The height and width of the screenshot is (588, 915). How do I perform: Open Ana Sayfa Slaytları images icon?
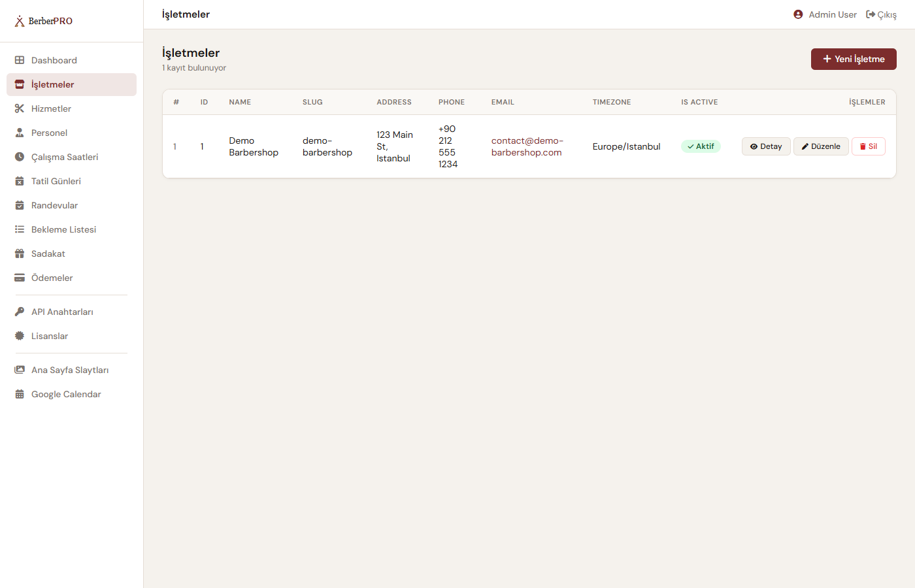click(x=20, y=370)
